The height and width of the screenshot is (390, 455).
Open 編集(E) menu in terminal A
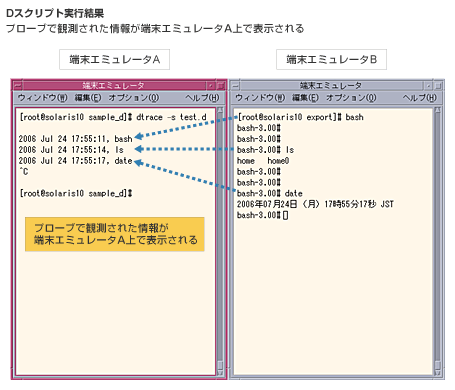(88, 98)
